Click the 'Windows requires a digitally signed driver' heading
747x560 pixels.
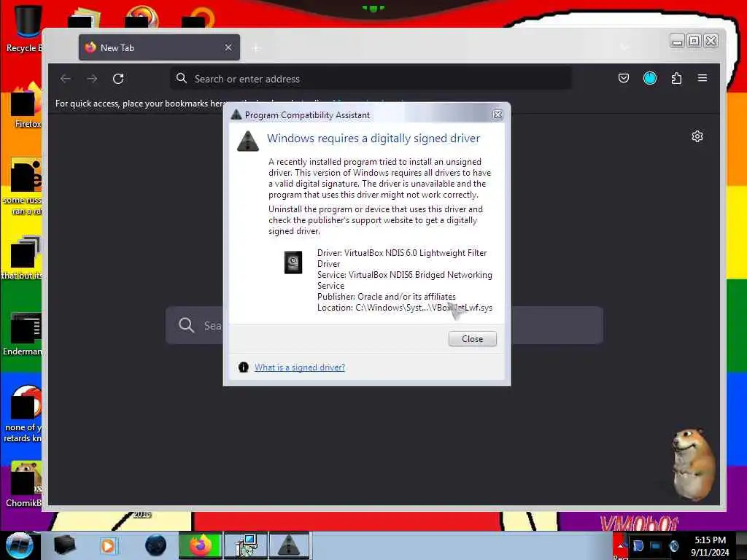tap(373, 138)
